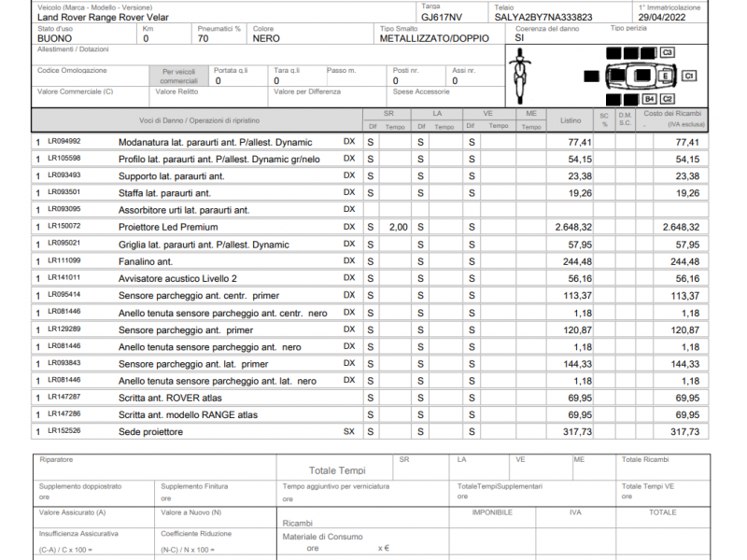Click the Totale Tempi label
Viewport: 747px width, 560px height.
click(337, 470)
